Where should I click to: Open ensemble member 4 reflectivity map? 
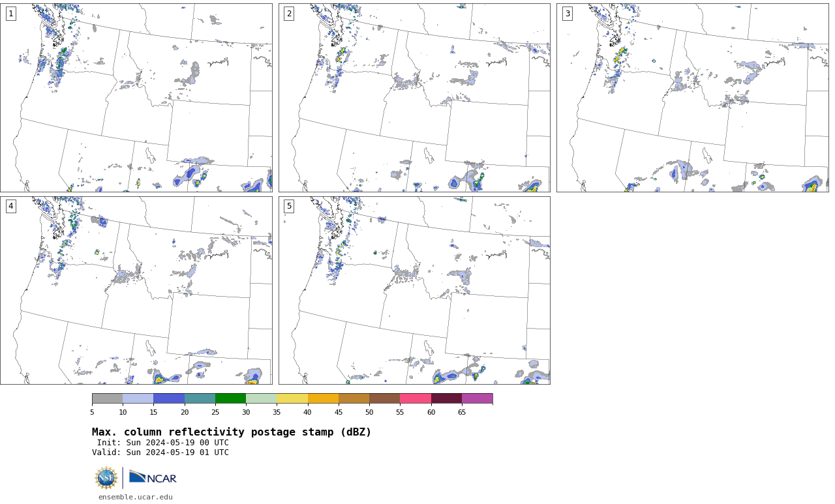(x=136, y=290)
